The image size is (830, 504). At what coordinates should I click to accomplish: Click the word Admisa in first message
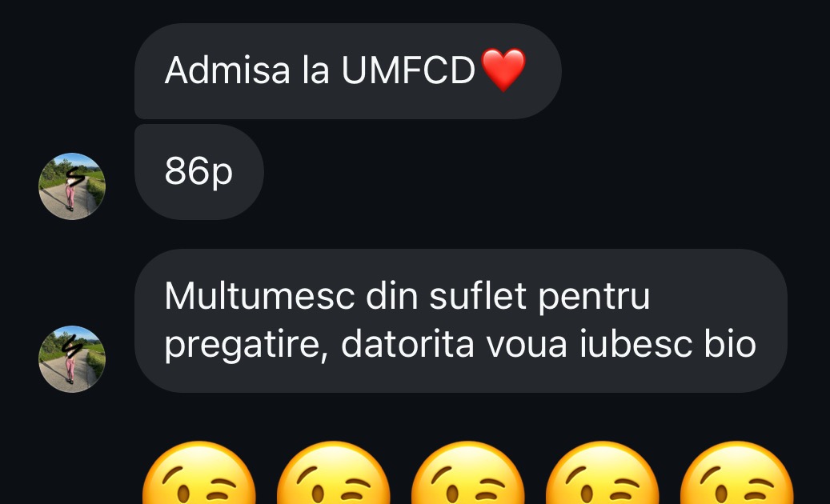[x=227, y=70]
